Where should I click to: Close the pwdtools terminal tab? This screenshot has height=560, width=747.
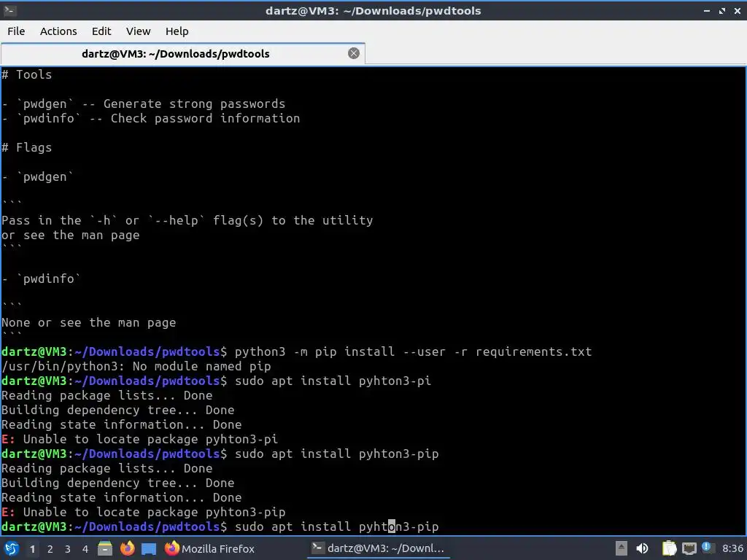354,53
